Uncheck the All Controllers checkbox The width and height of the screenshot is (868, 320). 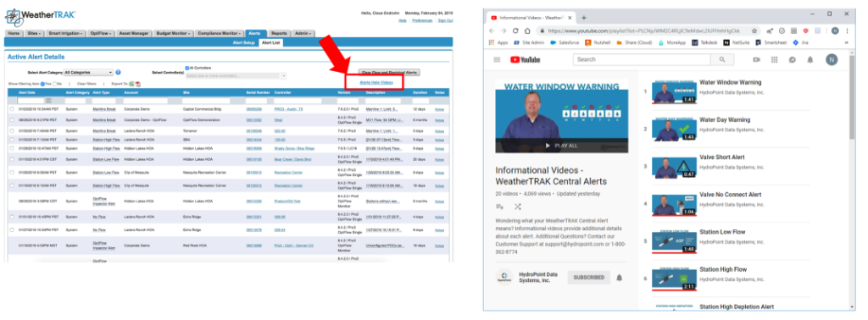click(x=187, y=68)
